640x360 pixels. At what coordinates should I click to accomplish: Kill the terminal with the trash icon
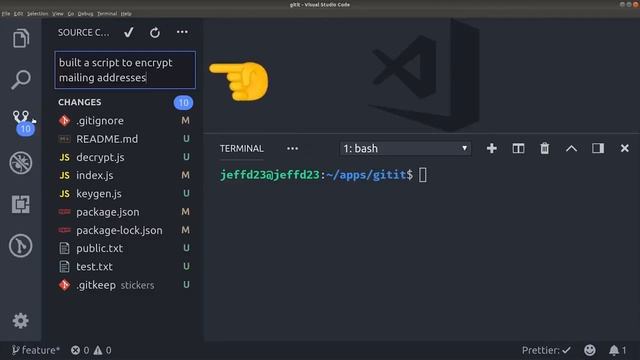pos(544,148)
